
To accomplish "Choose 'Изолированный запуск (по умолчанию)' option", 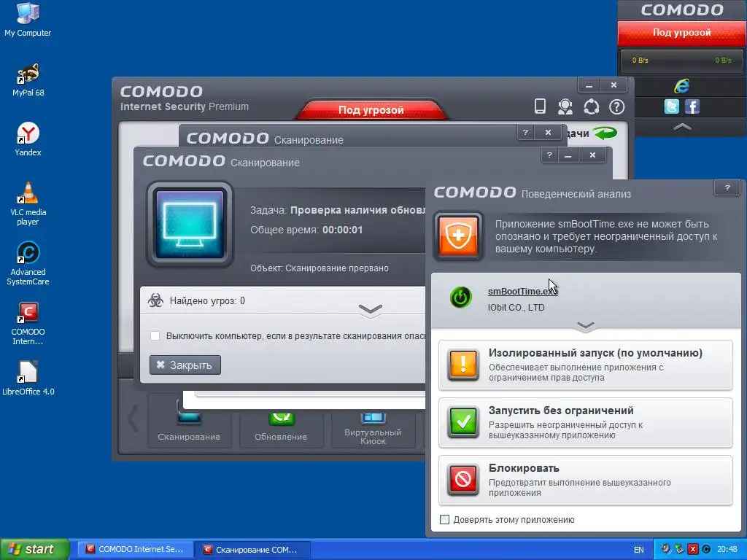I will [586, 365].
